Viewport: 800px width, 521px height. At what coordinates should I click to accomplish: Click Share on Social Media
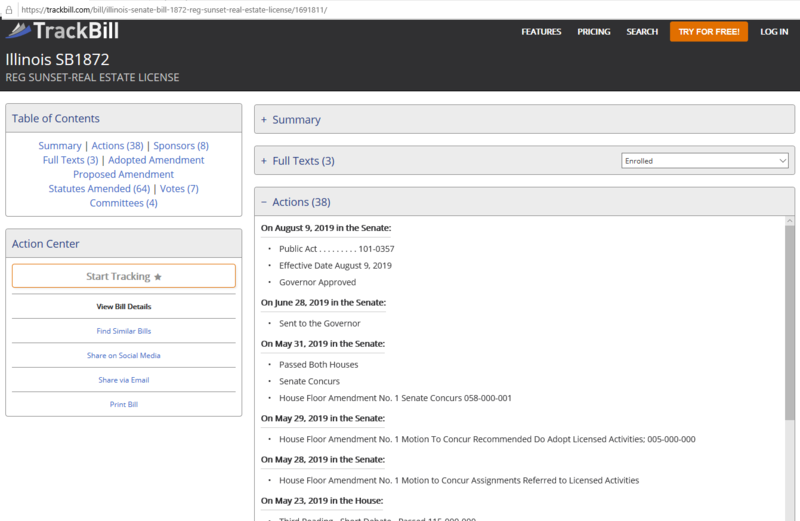pos(123,356)
